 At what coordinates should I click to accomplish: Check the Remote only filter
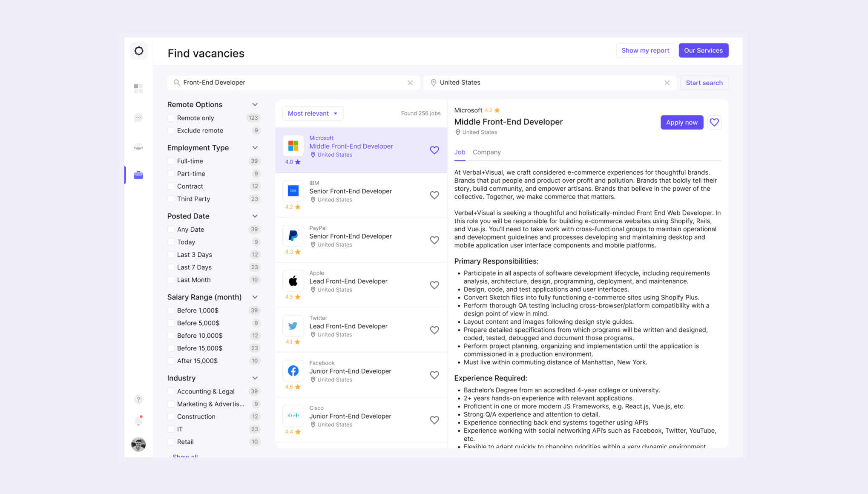pyautogui.click(x=171, y=118)
